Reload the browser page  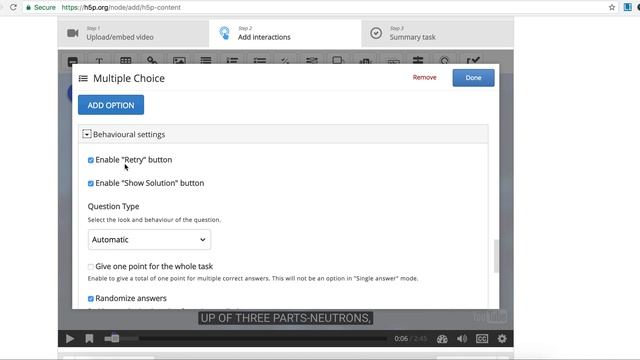13,7
